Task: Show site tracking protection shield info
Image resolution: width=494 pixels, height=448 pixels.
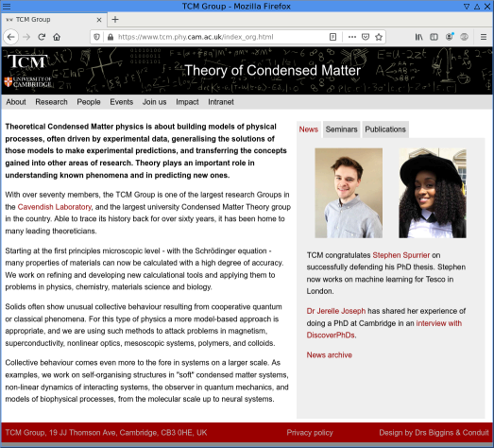Action: (96, 37)
